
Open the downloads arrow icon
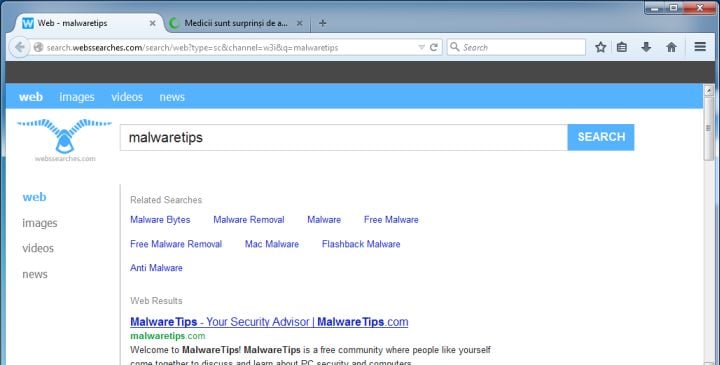pyautogui.click(x=646, y=47)
